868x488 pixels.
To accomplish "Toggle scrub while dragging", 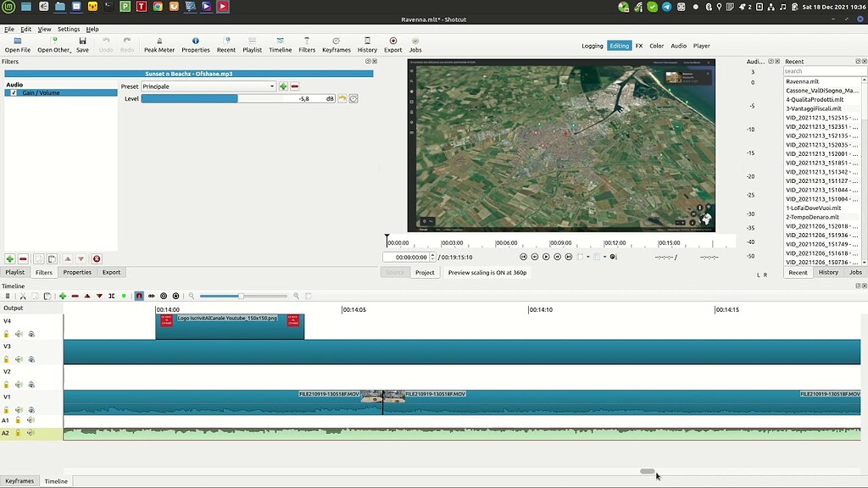I will pos(151,296).
